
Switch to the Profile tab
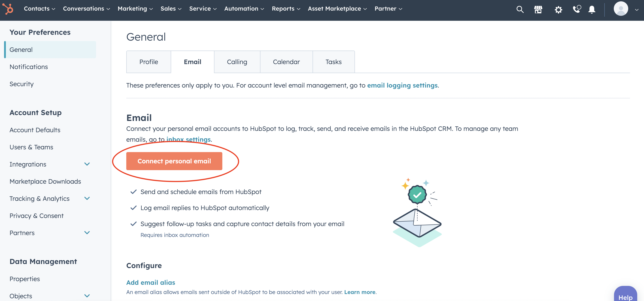(x=149, y=62)
